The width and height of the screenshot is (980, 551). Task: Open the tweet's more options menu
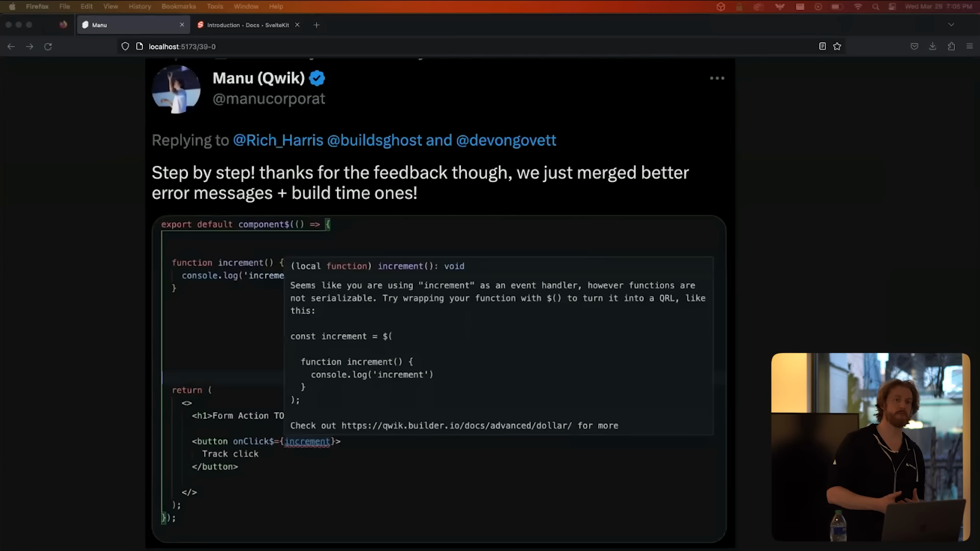(717, 78)
